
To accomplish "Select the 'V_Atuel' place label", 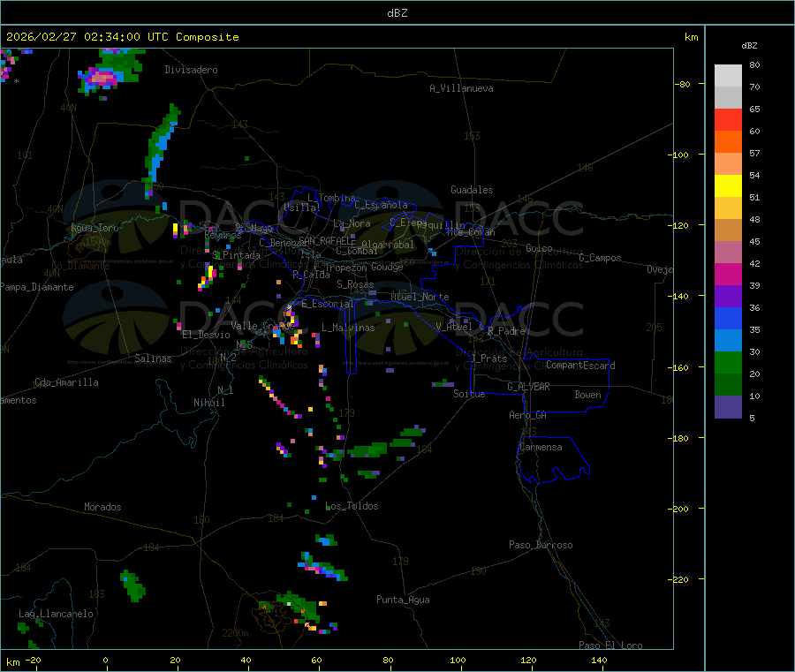I will (454, 327).
